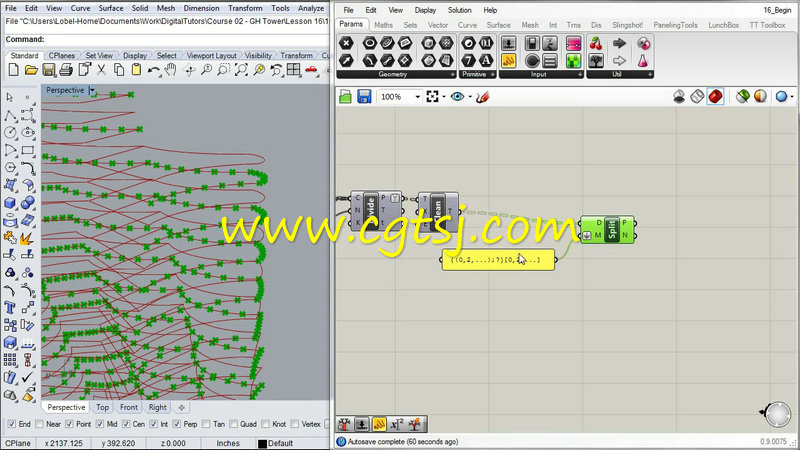The width and height of the screenshot is (800, 450).
Task: Toggle the Tan osnap checkbox
Action: 206,424
